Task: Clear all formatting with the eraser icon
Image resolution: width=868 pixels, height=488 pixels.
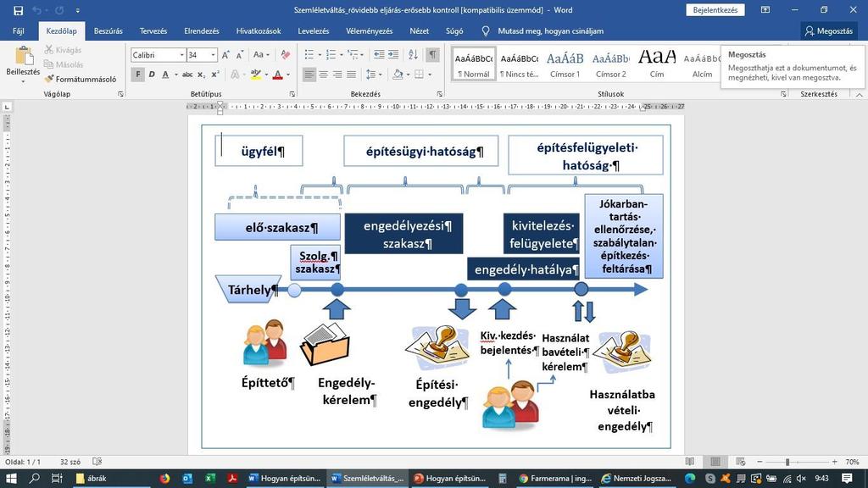Action: [286, 55]
